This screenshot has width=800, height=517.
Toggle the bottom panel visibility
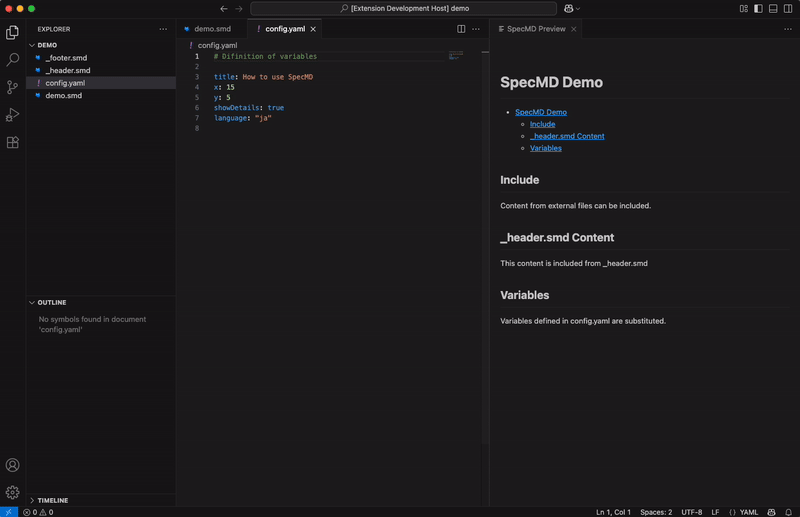(x=773, y=8)
